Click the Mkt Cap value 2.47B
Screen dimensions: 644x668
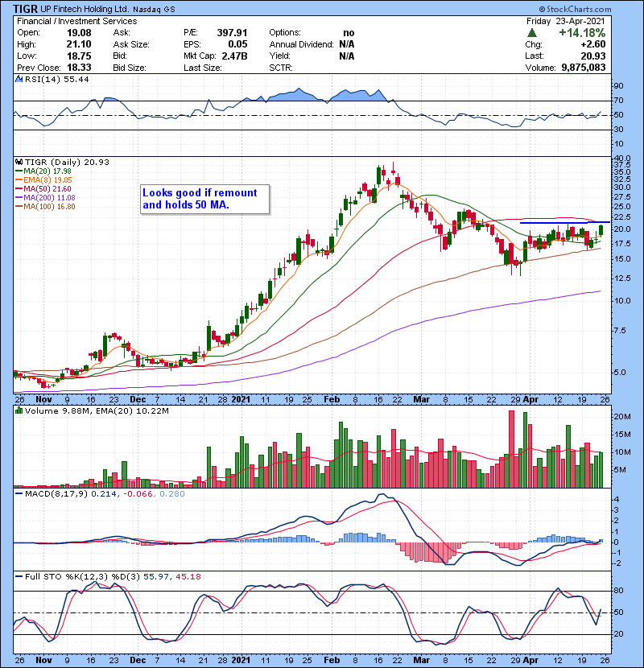click(x=234, y=56)
